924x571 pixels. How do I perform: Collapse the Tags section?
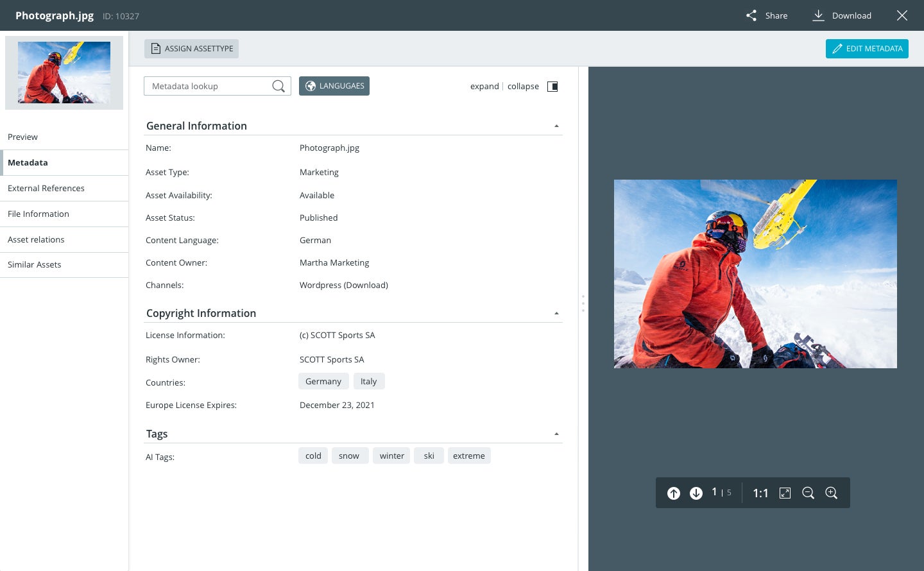pyautogui.click(x=556, y=434)
